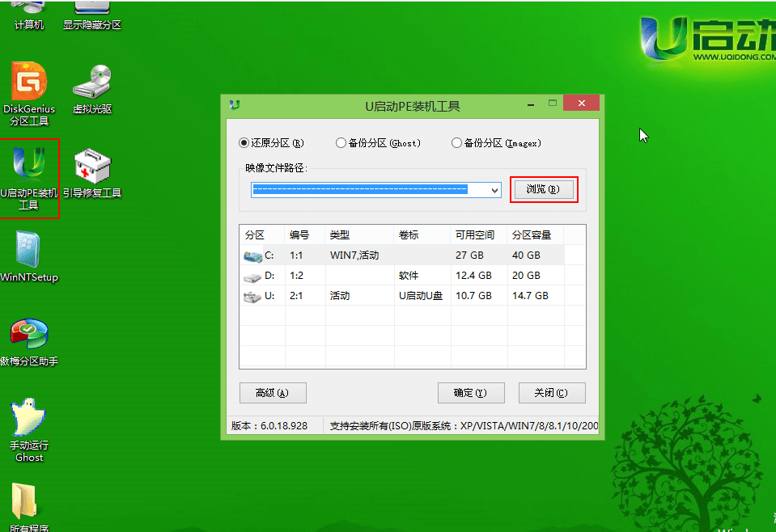The height and width of the screenshot is (532, 776).
Task: Click the U启动 app icon in title bar
Action: [235, 105]
